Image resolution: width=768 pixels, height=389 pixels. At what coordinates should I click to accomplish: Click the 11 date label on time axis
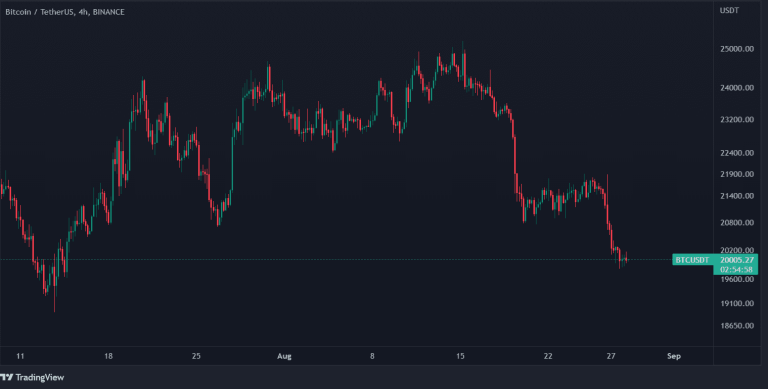click(x=20, y=356)
